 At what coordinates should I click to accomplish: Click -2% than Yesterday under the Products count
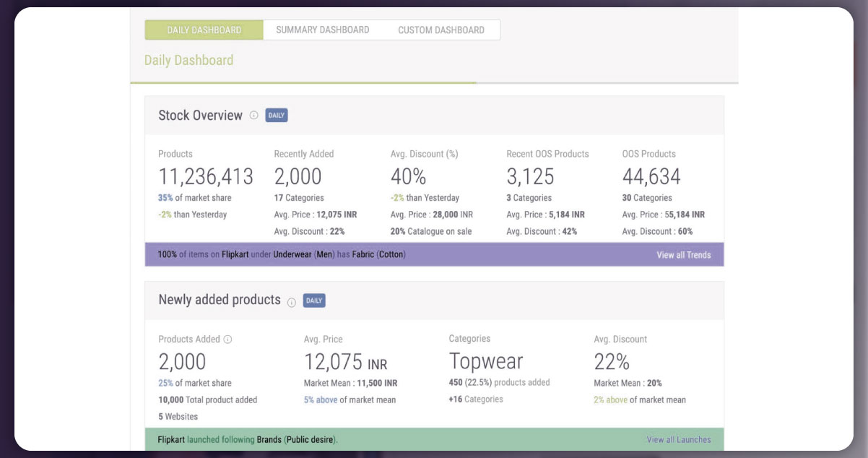[x=193, y=215]
